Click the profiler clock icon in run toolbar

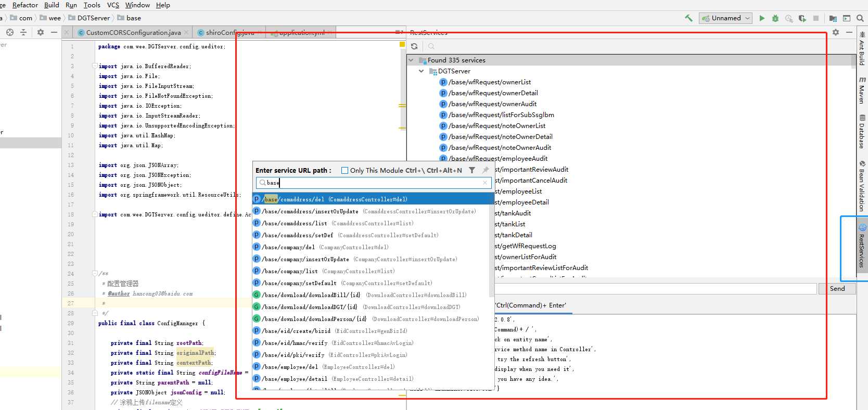tap(789, 18)
